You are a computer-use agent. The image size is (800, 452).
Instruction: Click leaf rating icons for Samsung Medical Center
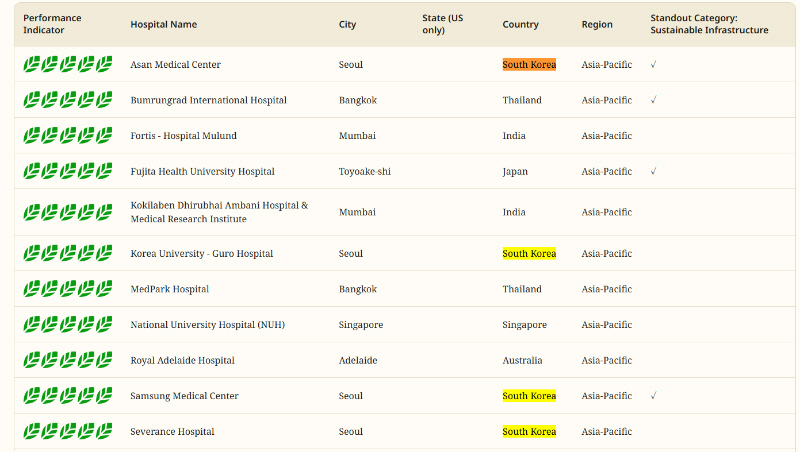[x=68, y=396]
